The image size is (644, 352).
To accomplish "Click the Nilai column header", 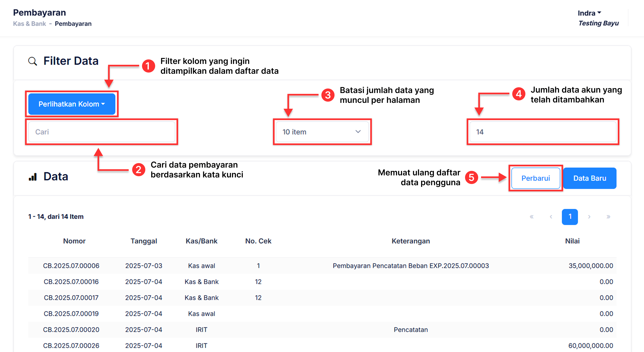I will point(572,241).
